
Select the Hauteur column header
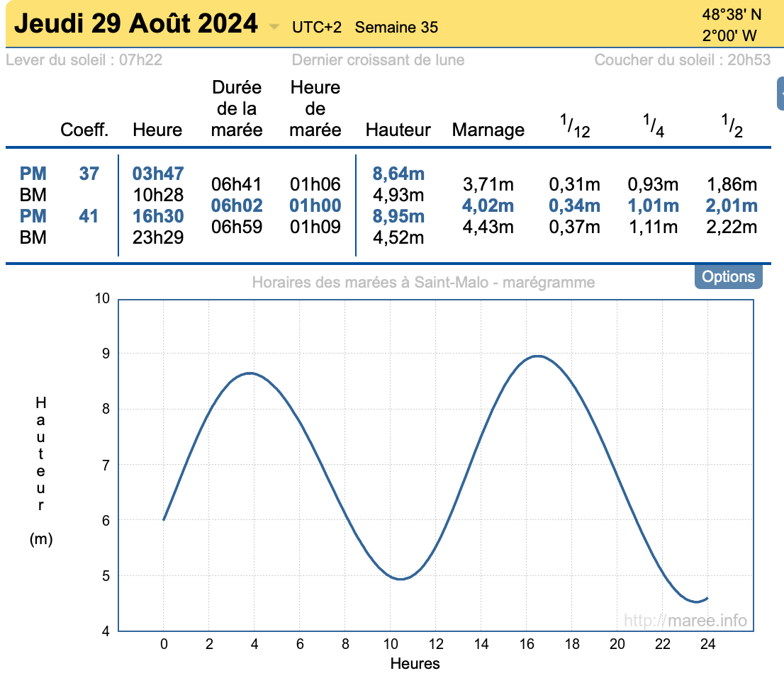point(398,130)
